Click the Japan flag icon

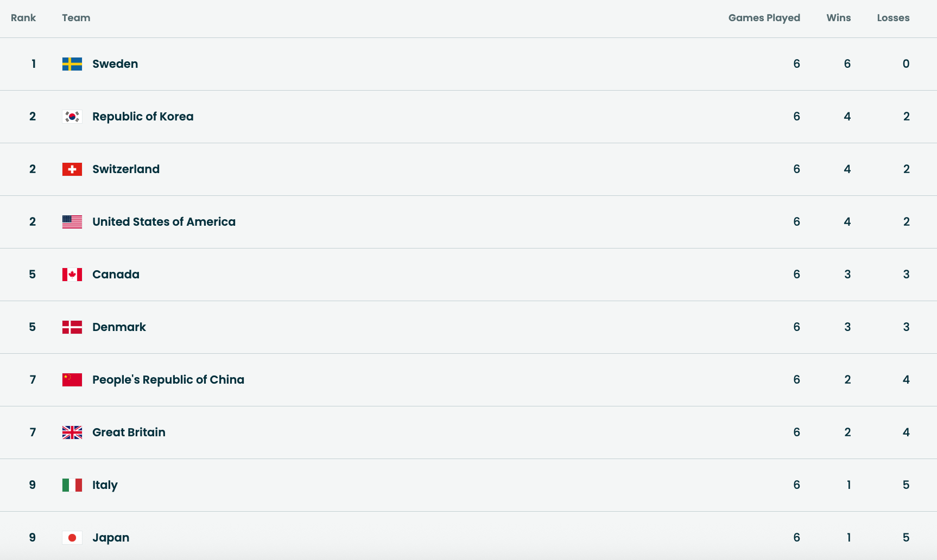click(x=72, y=538)
